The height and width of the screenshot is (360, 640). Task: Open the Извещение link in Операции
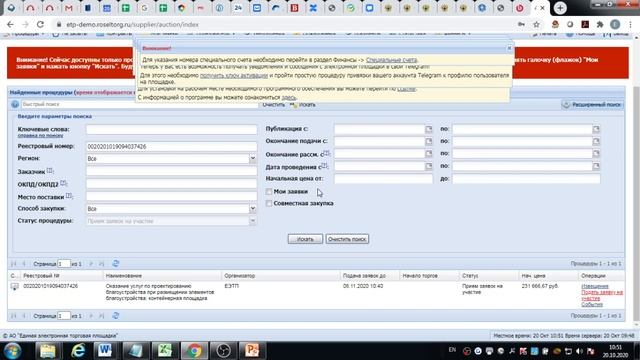point(595,286)
